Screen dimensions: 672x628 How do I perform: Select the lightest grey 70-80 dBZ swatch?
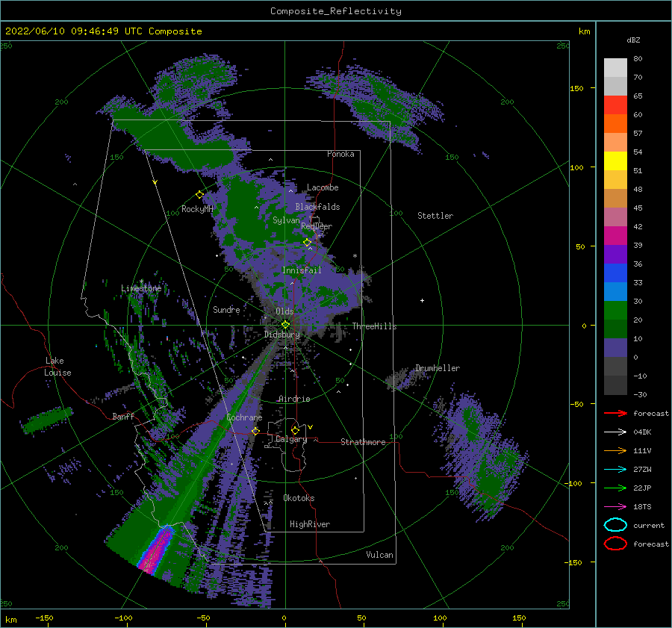(x=615, y=68)
